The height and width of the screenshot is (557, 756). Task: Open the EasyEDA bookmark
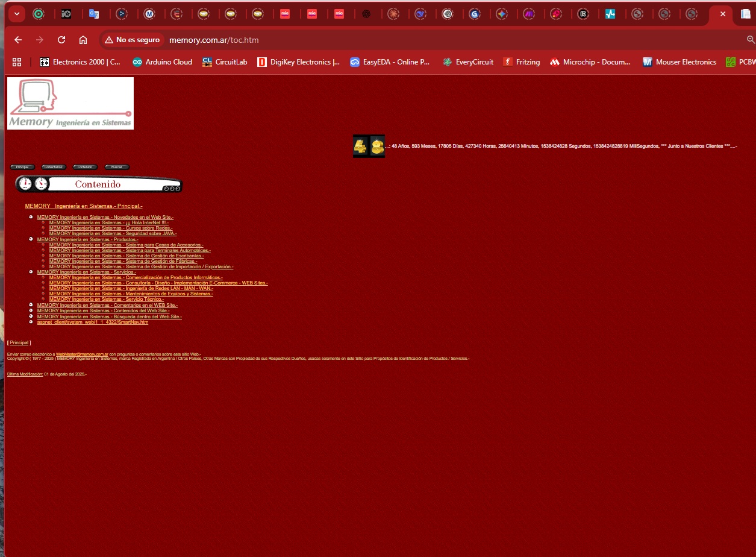pyautogui.click(x=390, y=61)
